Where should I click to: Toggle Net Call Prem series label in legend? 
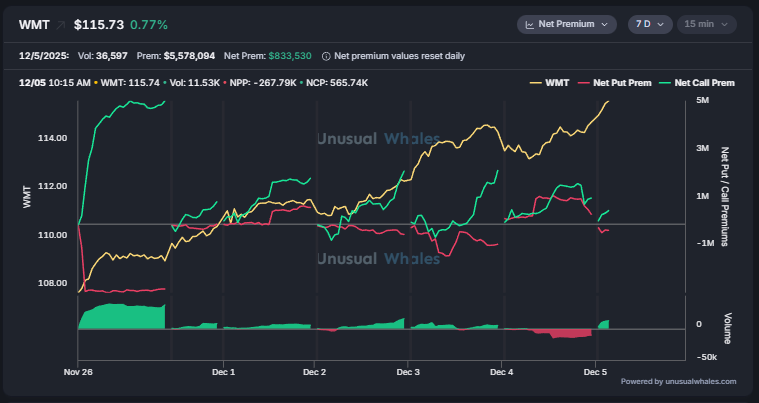click(705, 83)
